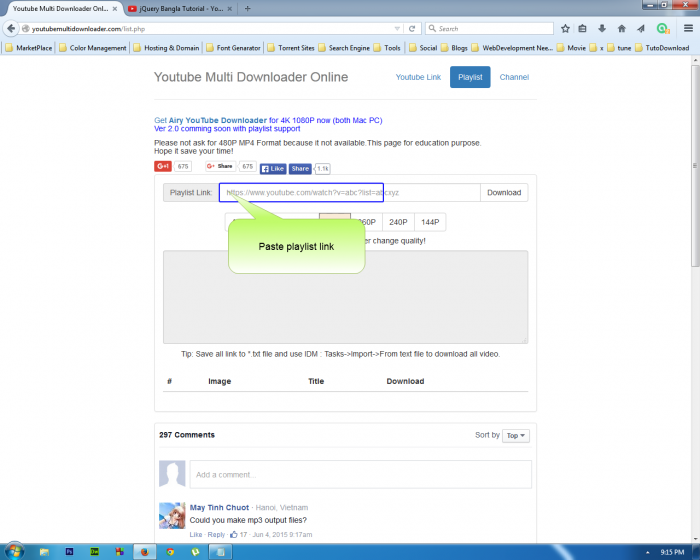The width and height of the screenshot is (700, 560).
Task: Open the Sort by Top dropdown
Action: 516,435
